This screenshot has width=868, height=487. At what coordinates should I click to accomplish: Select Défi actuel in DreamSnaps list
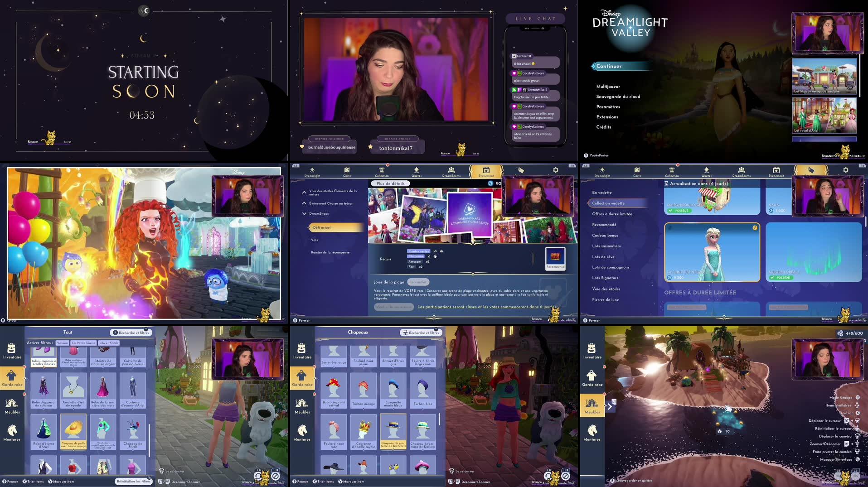click(x=336, y=227)
